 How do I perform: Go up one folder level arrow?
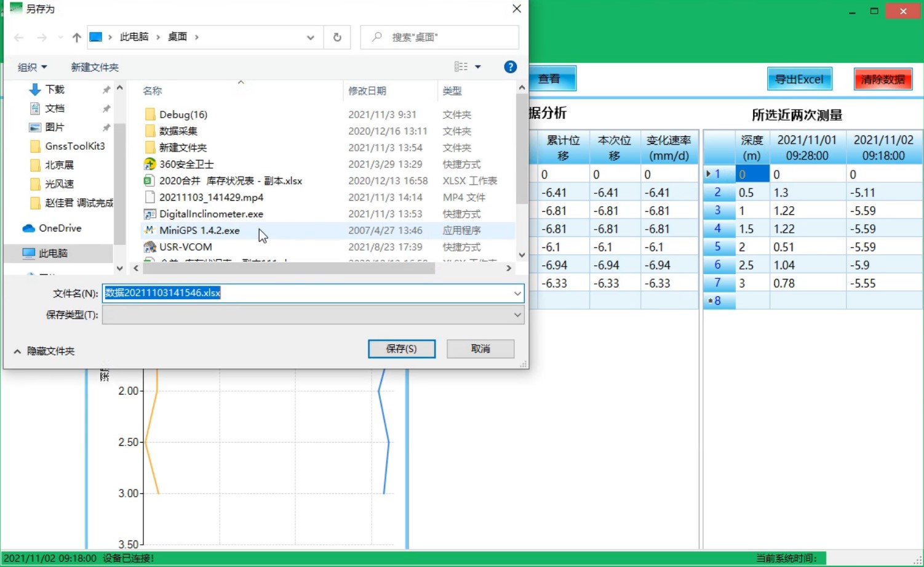76,38
